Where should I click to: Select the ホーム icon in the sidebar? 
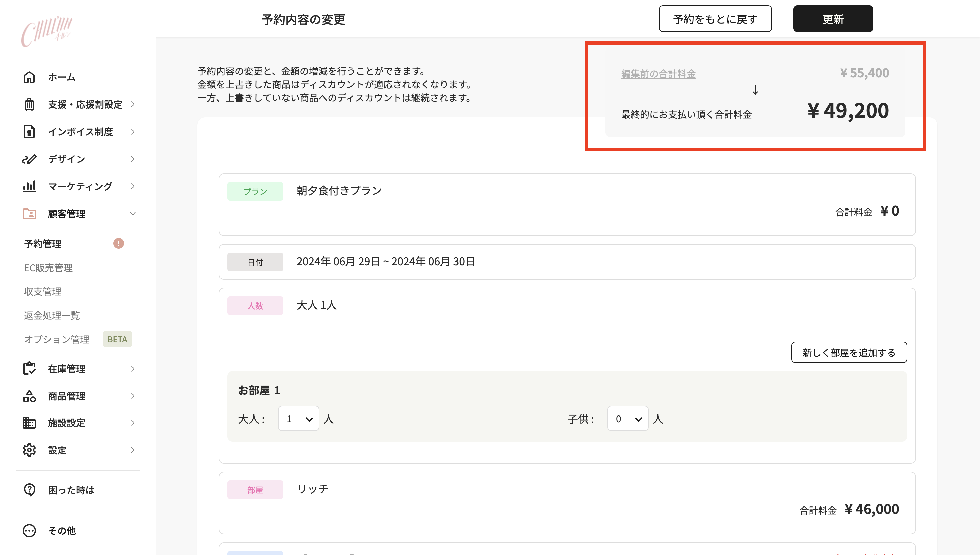[x=29, y=77]
